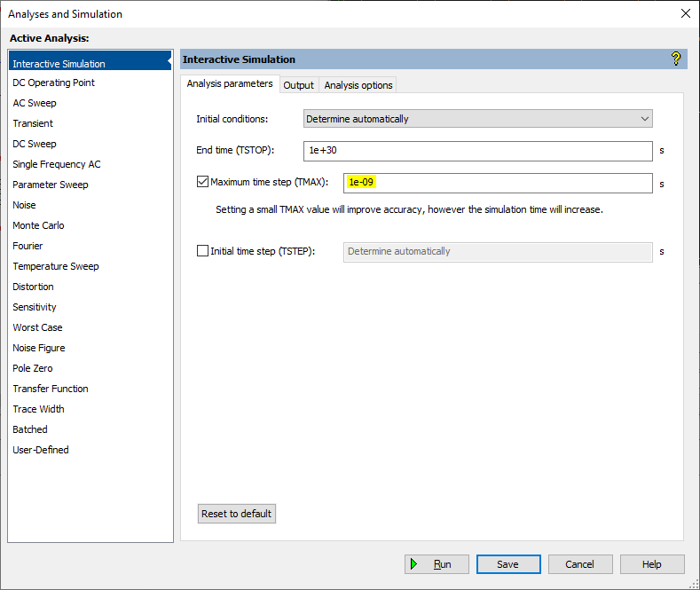The width and height of the screenshot is (700, 590).
Task: Select Trace Width analysis
Action: pyautogui.click(x=90, y=409)
